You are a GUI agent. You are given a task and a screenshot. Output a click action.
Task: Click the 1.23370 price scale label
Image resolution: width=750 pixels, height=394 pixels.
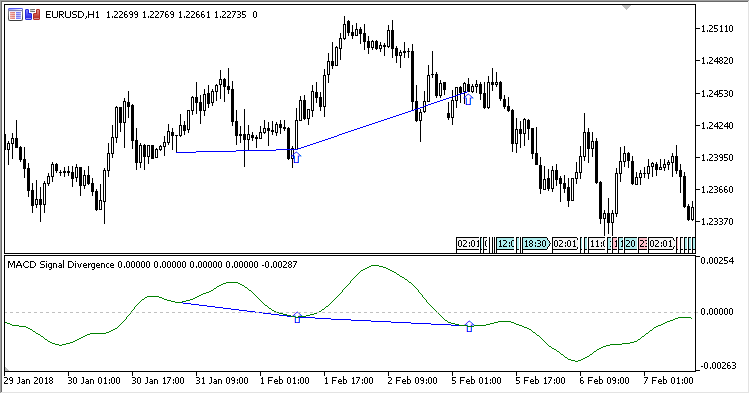717,222
